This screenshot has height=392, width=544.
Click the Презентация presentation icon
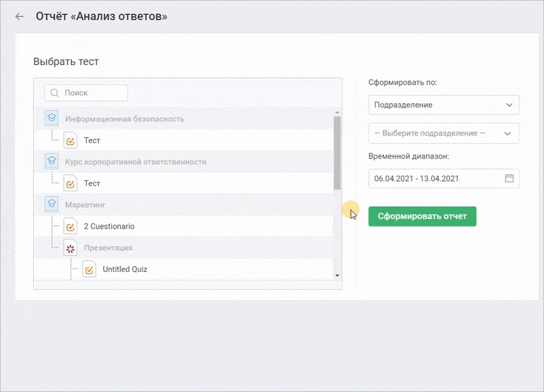[71, 248]
